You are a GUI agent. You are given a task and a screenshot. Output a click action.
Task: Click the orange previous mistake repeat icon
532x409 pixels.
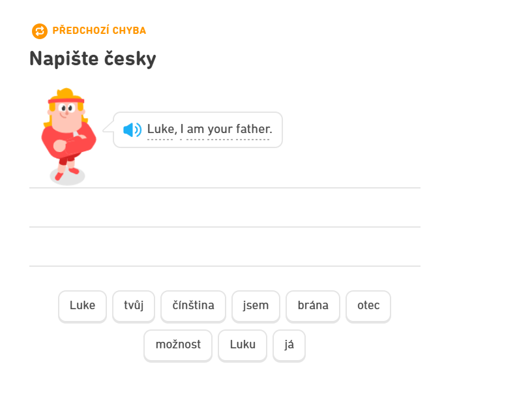point(40,31)
